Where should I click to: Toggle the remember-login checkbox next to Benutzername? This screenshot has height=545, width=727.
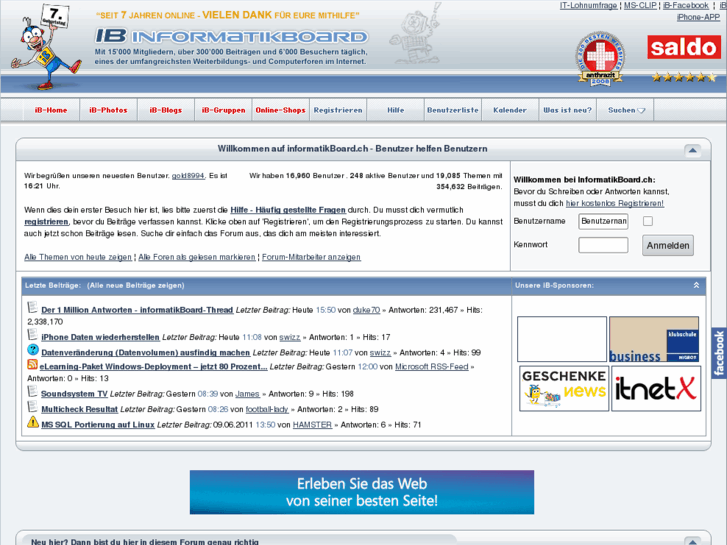[x=648, y=221]
